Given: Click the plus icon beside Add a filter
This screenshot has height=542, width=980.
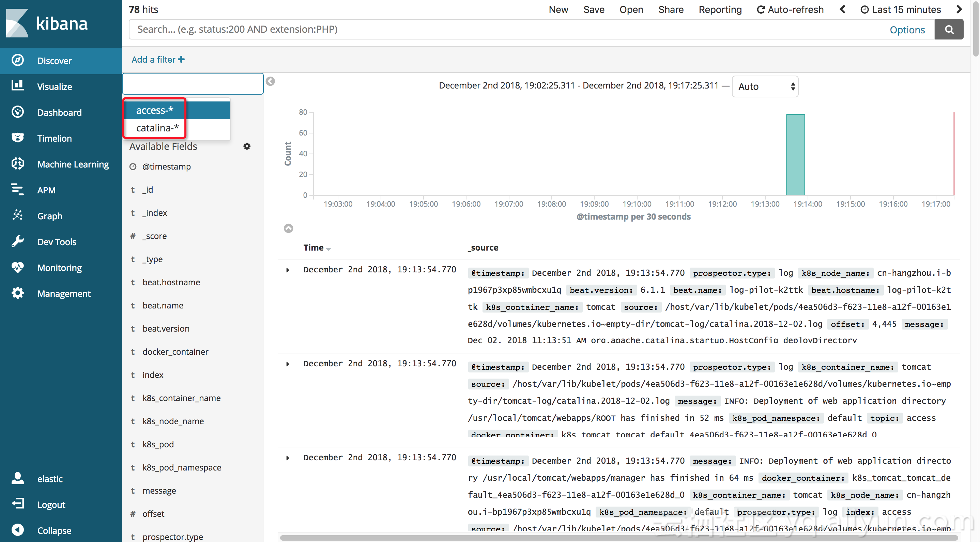Looking at the screenshot, I should point(182,60).
